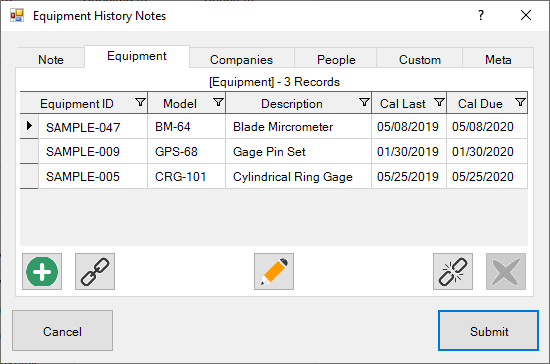
Task: Click the BM-64 model cell
Action: (187, 126)
